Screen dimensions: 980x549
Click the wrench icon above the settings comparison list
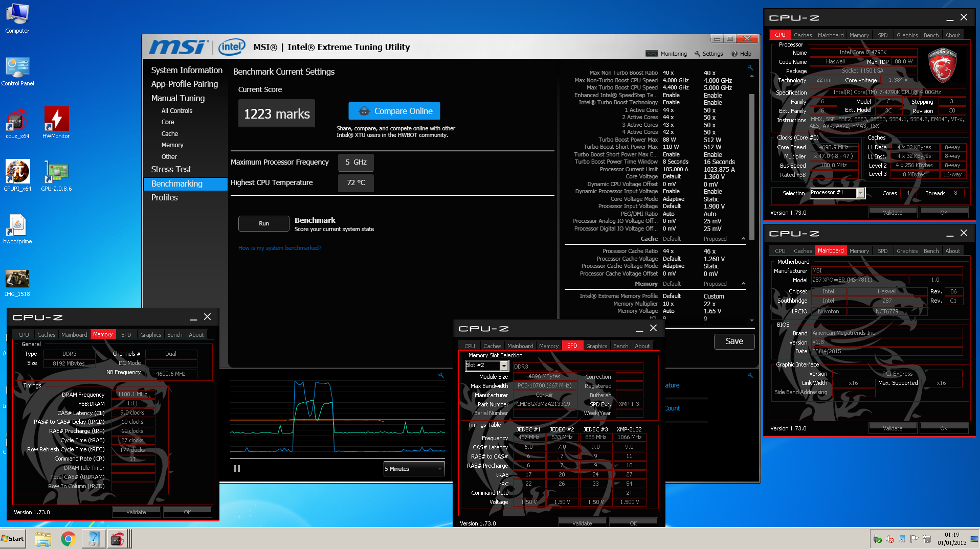tap(750, 67)
